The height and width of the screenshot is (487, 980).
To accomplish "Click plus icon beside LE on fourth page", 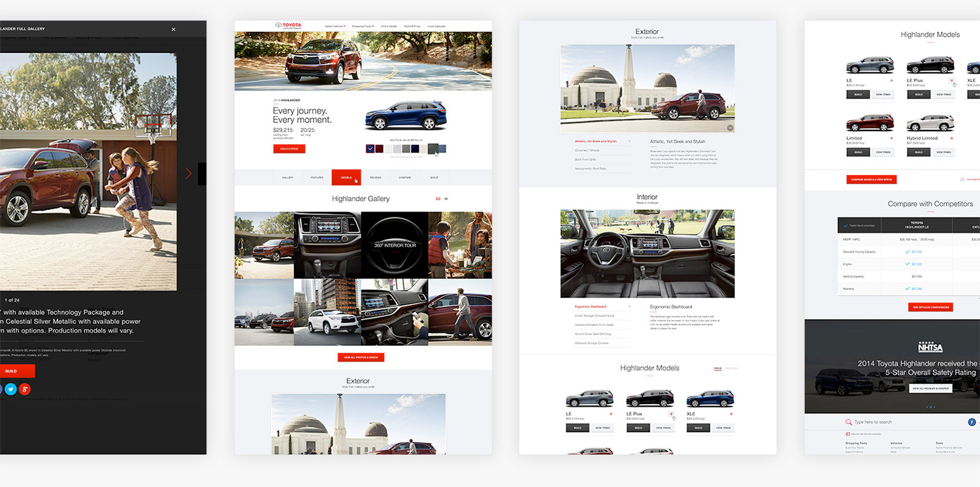I will pos(891,80).
